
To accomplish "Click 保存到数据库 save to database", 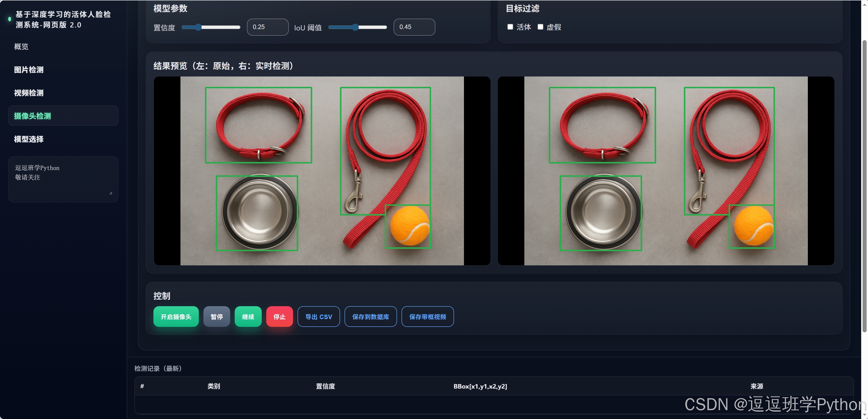I will pos(370,317).
